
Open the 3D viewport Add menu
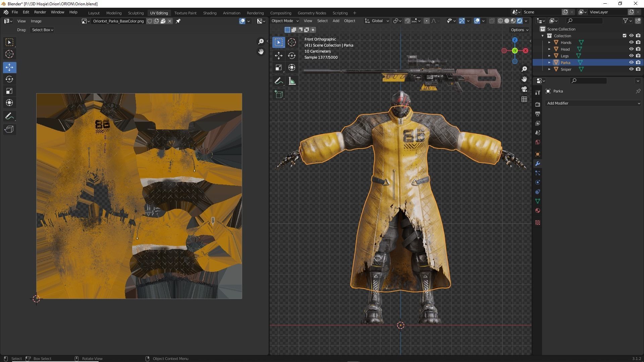336,21
